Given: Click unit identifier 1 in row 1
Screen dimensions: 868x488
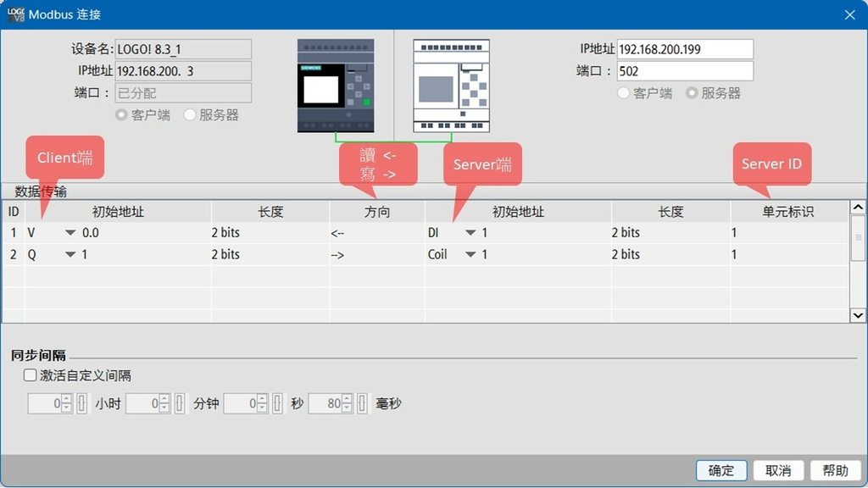Looking at the screenshot, I should point(789,233).
